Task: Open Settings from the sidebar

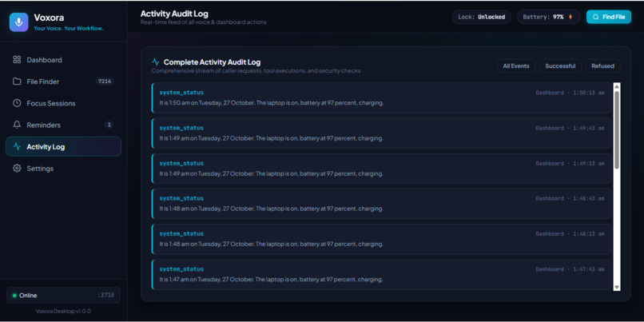Action: click(63, 169)
